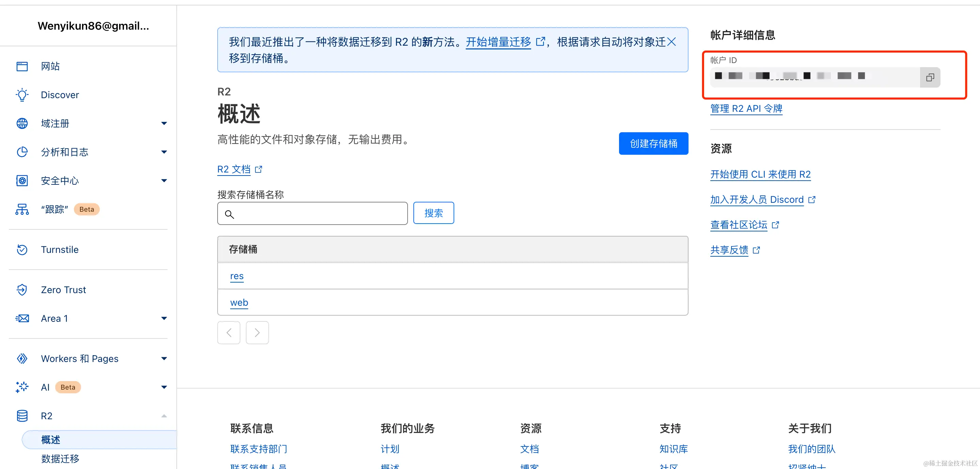Click the R2 database icon in sidebar
This screenshot has width=980, height=469.
click(x=22, y=416)
